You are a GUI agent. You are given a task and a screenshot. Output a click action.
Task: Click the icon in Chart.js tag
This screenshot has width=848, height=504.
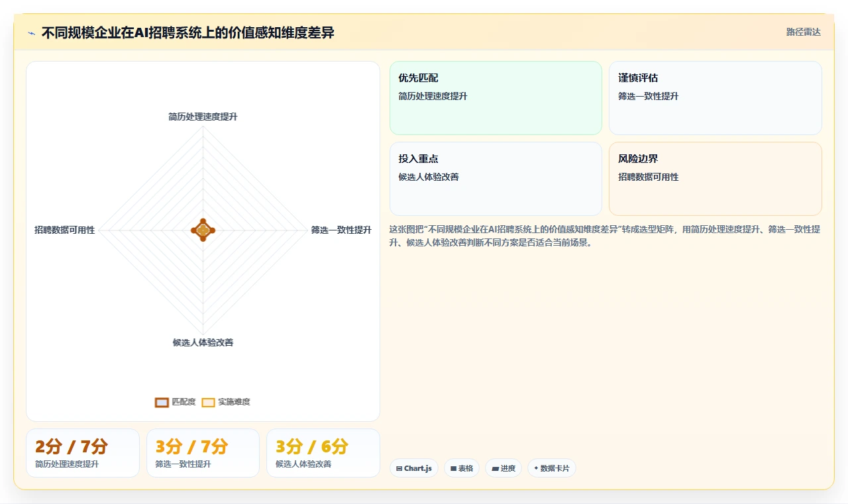399,468
